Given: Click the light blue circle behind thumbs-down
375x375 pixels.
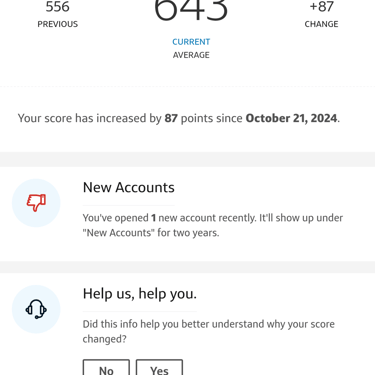Looking at the screenshot, I should [x=36, y=203].
